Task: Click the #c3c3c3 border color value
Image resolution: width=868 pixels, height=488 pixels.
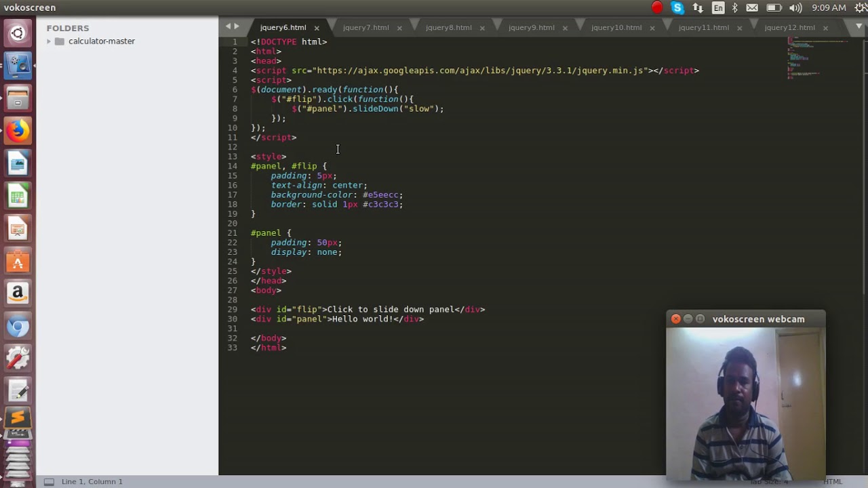Action: (x=380, y=204)
